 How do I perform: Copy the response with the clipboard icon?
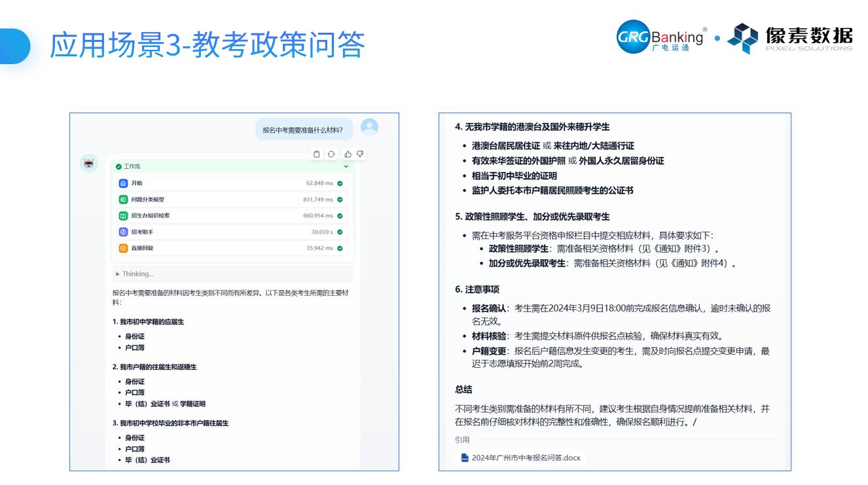click(317, 154)
